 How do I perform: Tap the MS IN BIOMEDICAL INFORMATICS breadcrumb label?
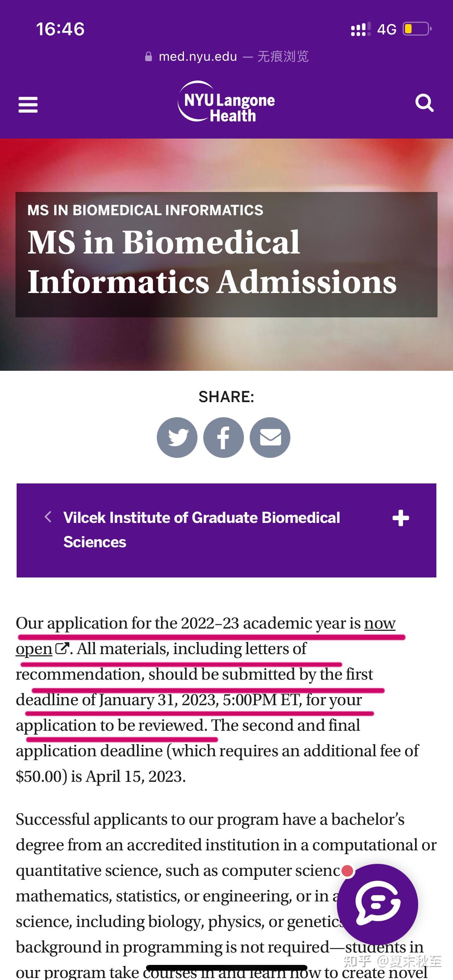(x=145, y=210)
